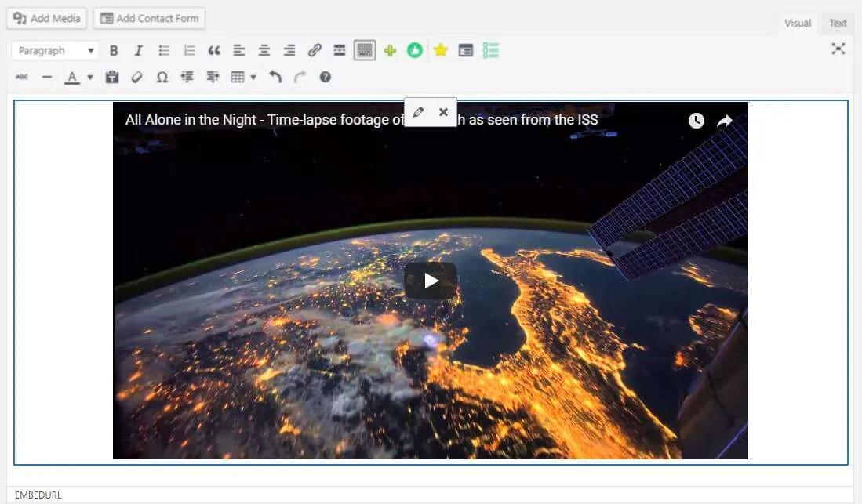Undo the last action
862x504 pixels.
pyautogui.click(x=275, y=77)
